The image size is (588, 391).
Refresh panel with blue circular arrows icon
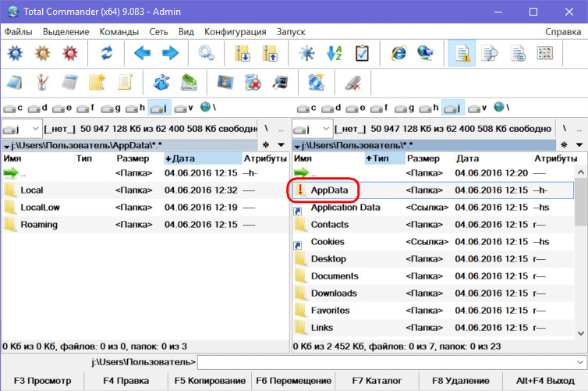[107, 53]
